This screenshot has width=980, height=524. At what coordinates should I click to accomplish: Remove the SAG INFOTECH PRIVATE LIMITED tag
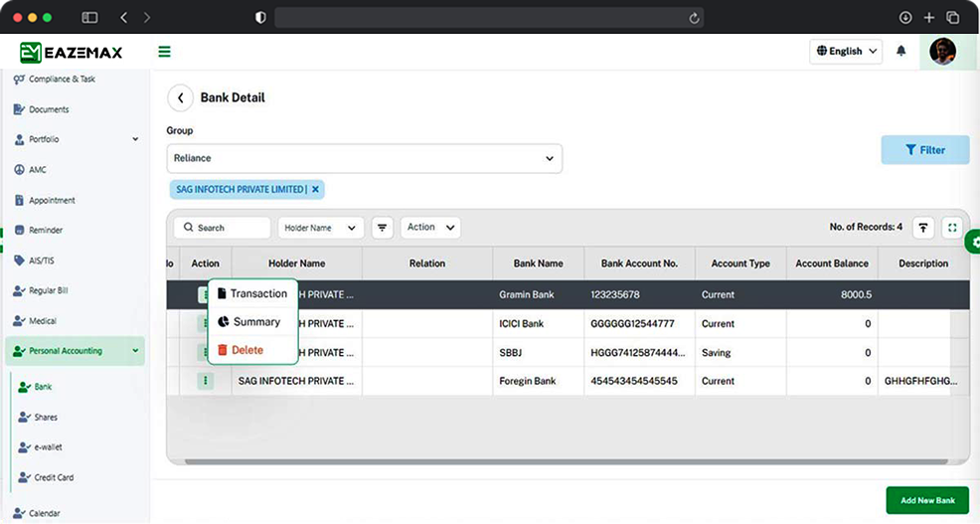point(315,189)
